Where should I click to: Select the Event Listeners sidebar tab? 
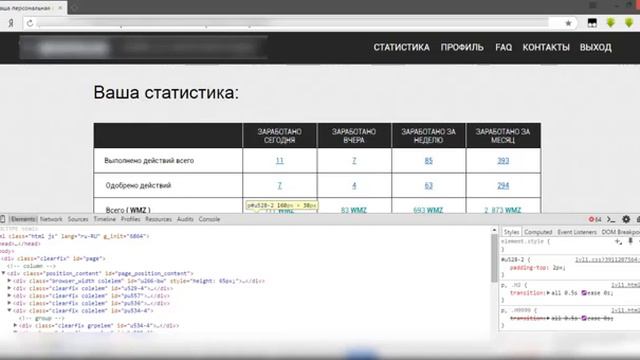click(577, 232)
